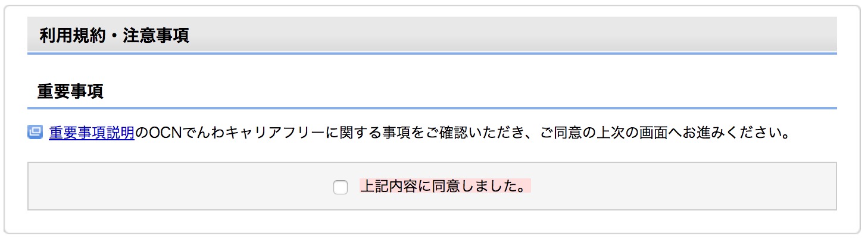This screenshot has width=868, height=239.
Task: Click empty space right of 上記内容に同意しました。
Action: tap(685, 187)
